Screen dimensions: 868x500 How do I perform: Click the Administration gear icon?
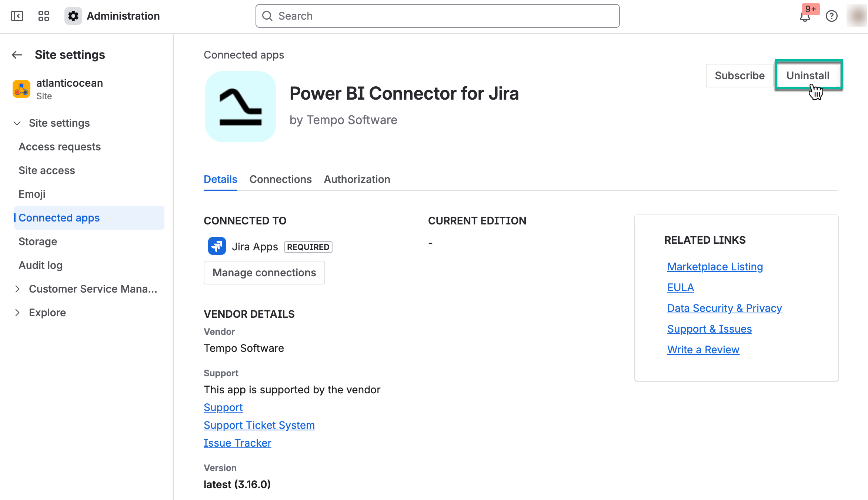[73, 16]
